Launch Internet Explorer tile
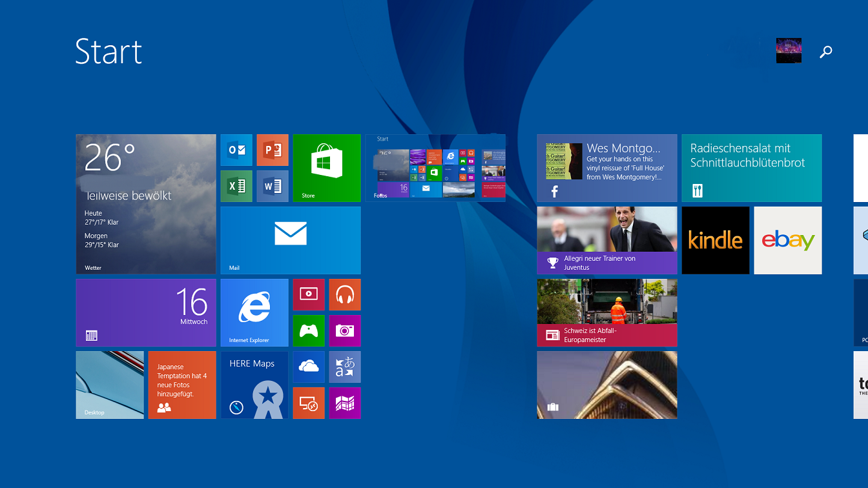 254,313
